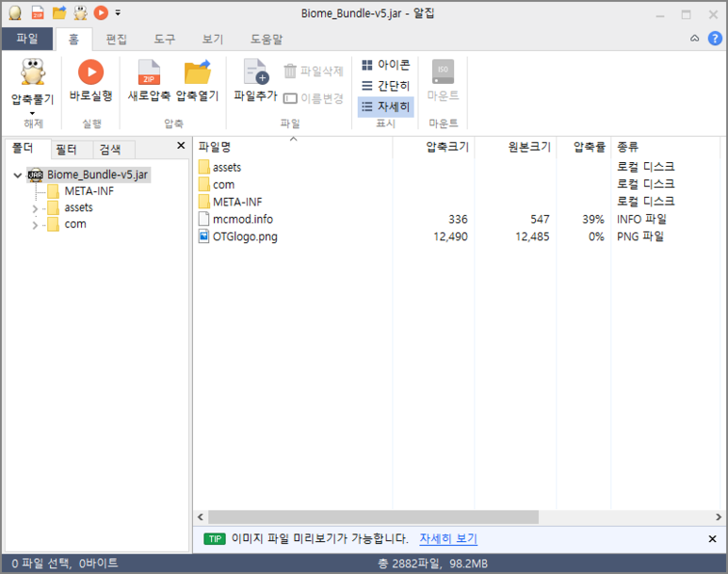Viewport: 728px width, 574px height.
Task: Click the 파일삭제 trash button
Action: [x=314, y=71]
